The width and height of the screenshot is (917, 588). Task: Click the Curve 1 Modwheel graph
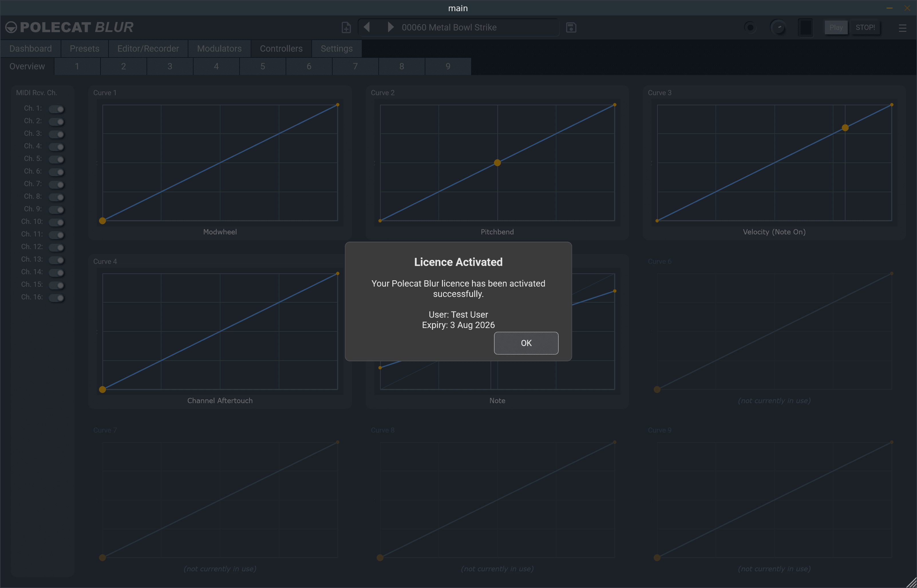220,163
